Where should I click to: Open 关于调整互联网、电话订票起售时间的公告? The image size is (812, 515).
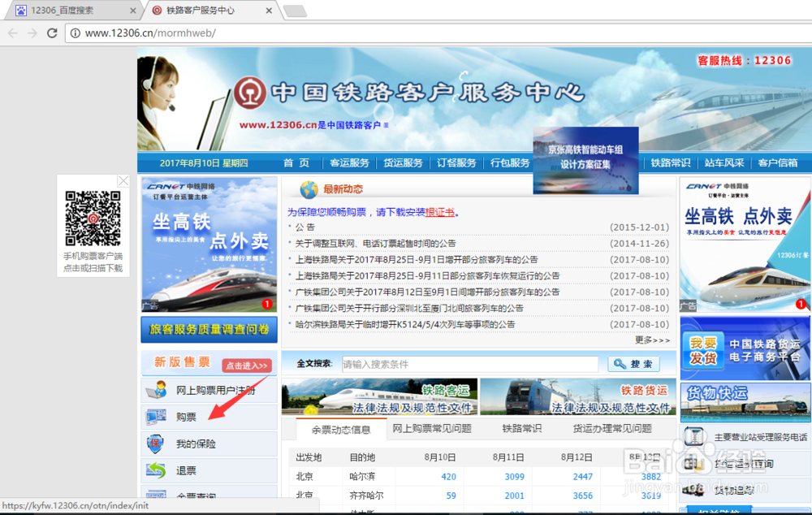(375, 243)
